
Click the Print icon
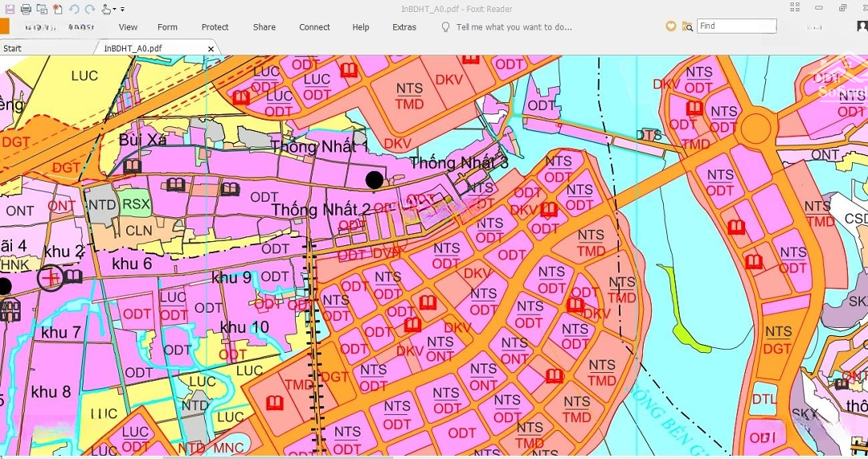pyautogui.click(x=26, y=9)
